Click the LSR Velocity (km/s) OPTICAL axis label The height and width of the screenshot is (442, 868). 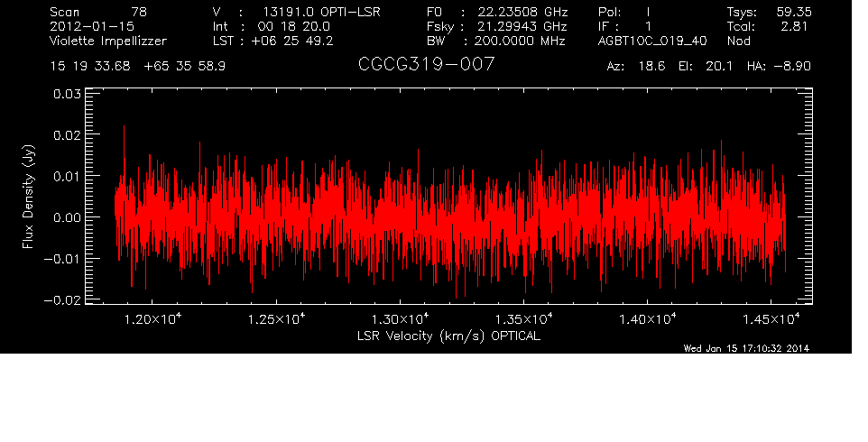click(449, 336)
